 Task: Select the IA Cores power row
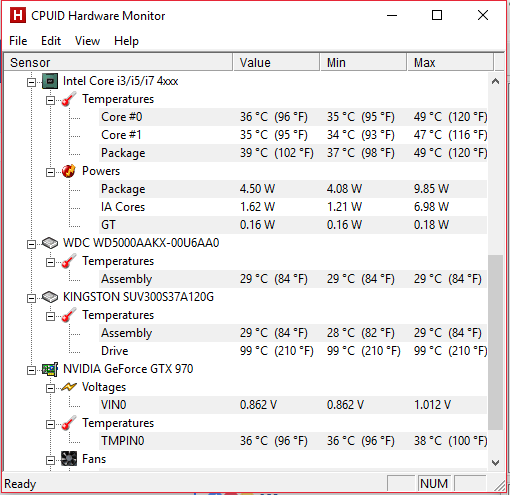coord(293,207)
